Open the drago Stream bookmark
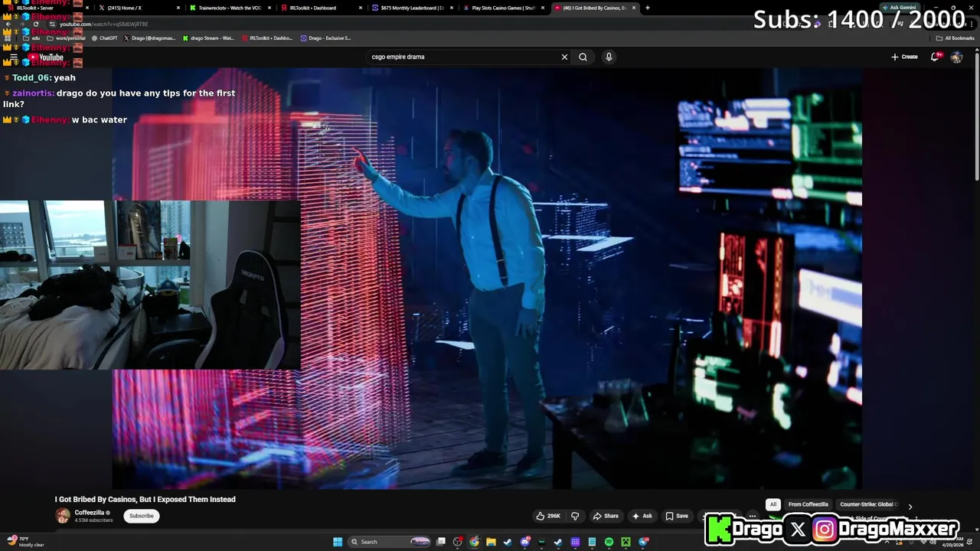980x551 pixels. 208,37
